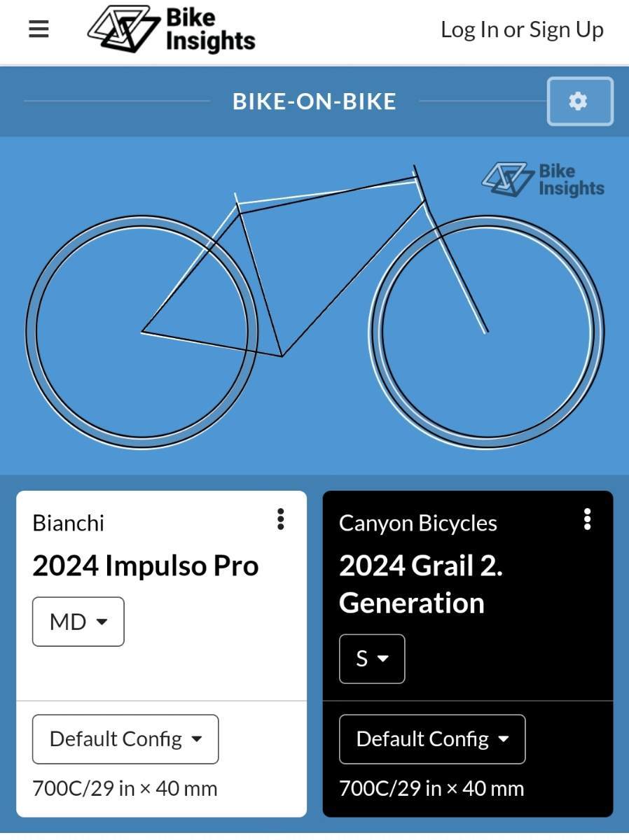Expand the S size dropdown
629x840 pixels.
pos(372,659)
